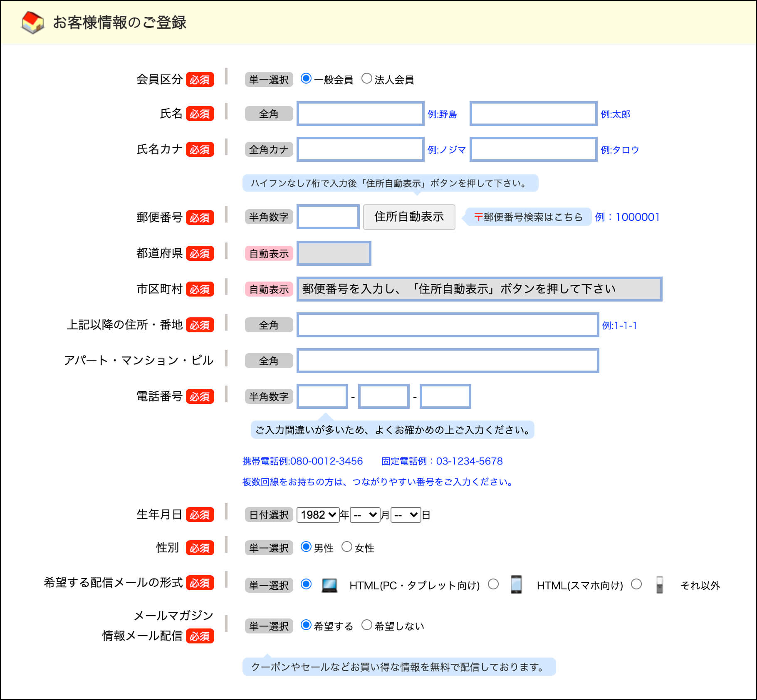Focus the 上記以降の住所・番地 field
Screen dimensions: 757x700
click(x=448, y=325)
